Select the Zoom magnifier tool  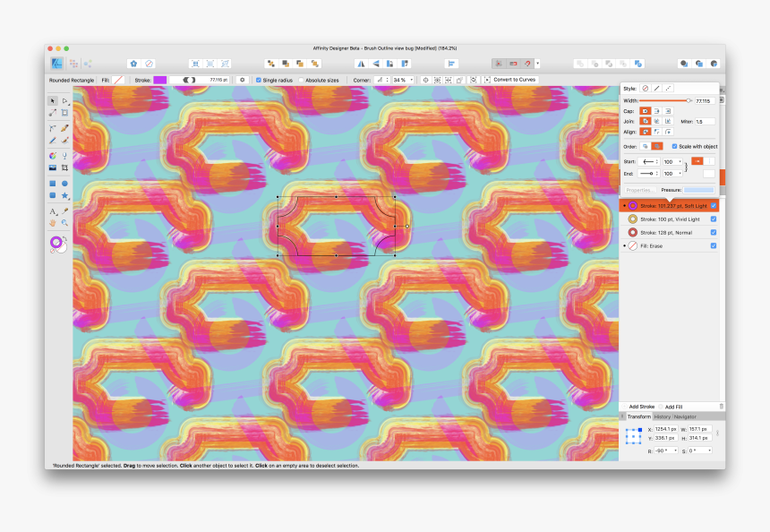[64, 223]
